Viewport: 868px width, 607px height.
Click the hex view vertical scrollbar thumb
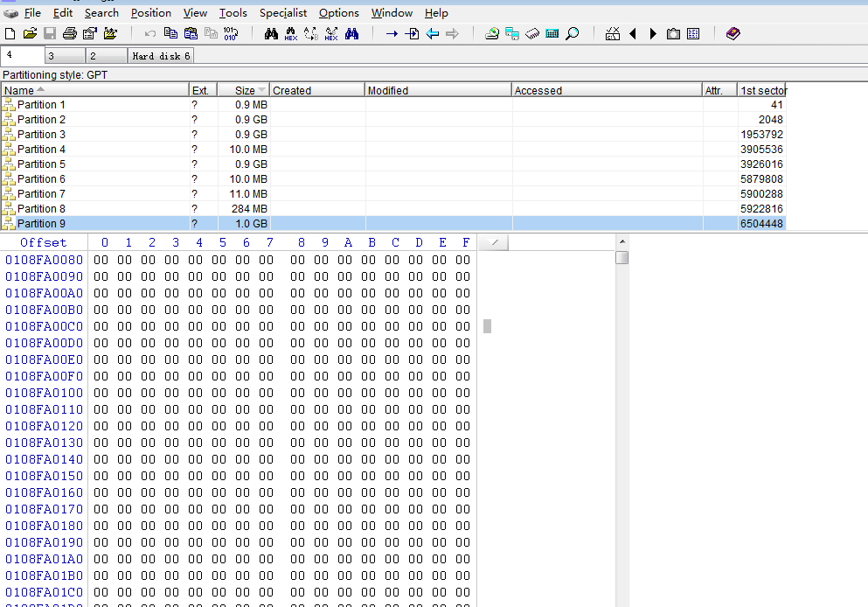pyautogui.click(x=621, y=257)
